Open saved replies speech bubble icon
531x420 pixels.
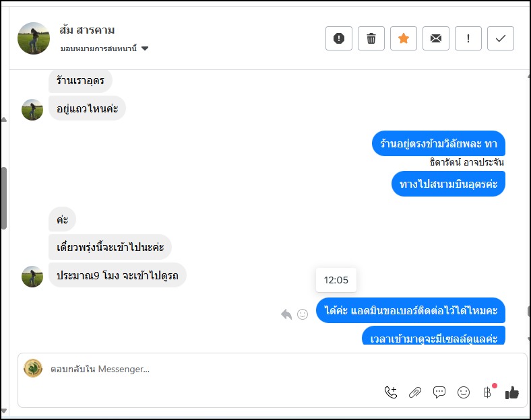[439, 392]
